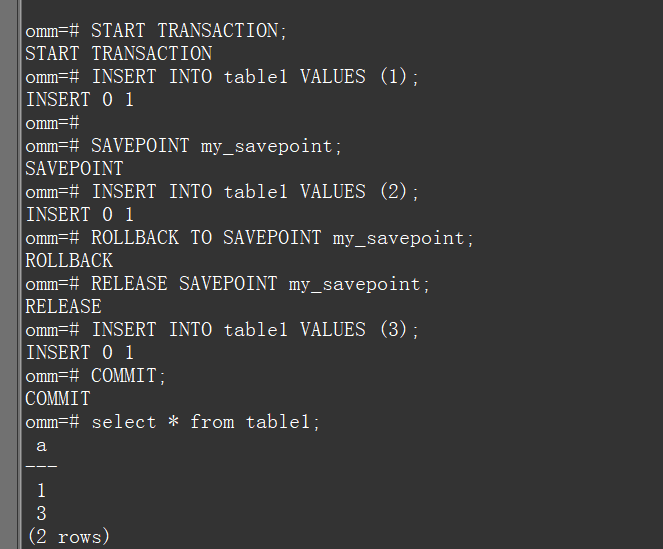
Task: Click the "(2 rows)" result summary
Action: pyautogui.click(x=68, y=537)
